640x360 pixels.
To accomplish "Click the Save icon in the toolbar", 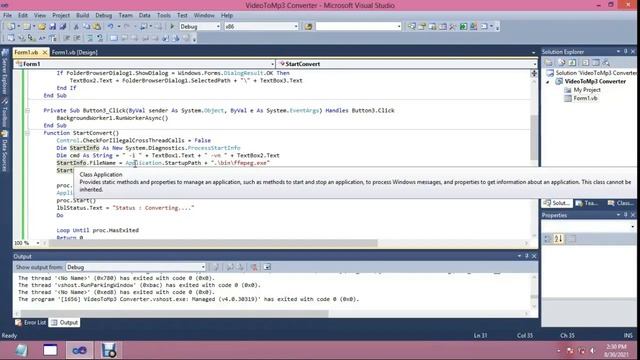I will [53, 27].
